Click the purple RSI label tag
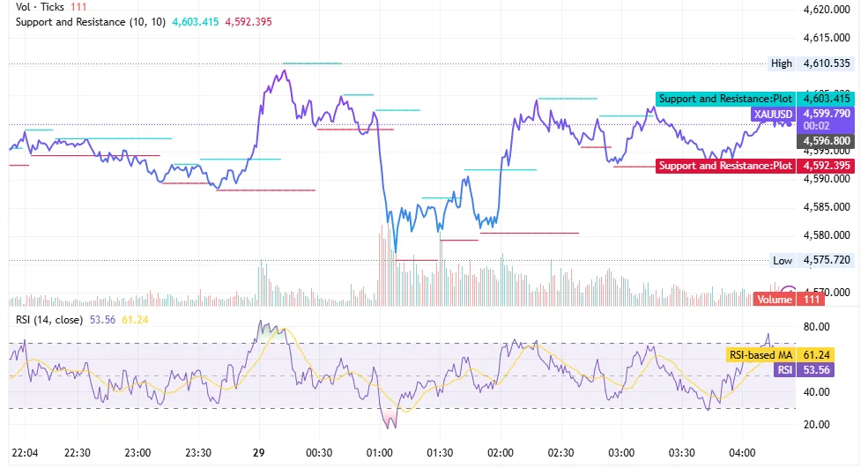Image resolution: width=868 pixels, height=468 pixels. [x=783, y=370]
